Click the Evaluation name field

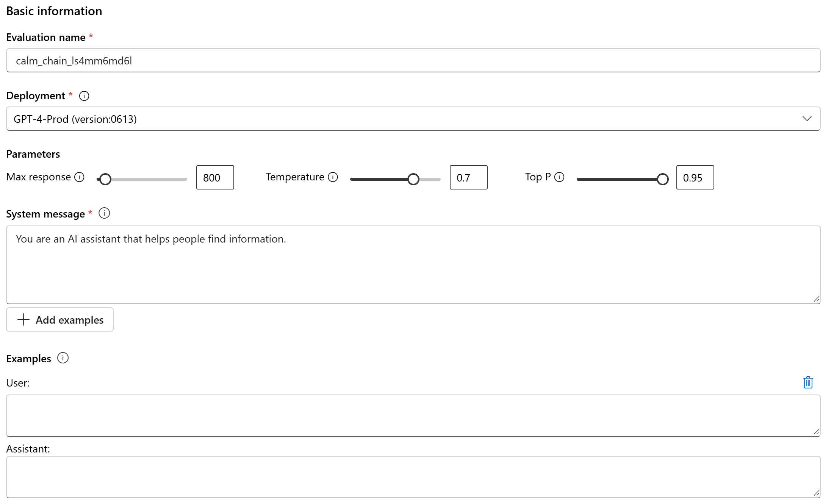tap(413, 61)
